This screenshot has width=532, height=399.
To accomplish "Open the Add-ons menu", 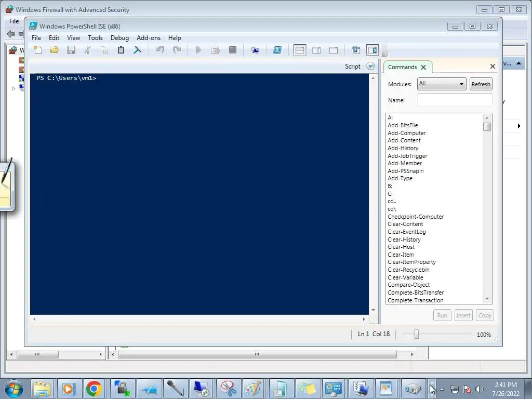I will click(x=149, y=37).
